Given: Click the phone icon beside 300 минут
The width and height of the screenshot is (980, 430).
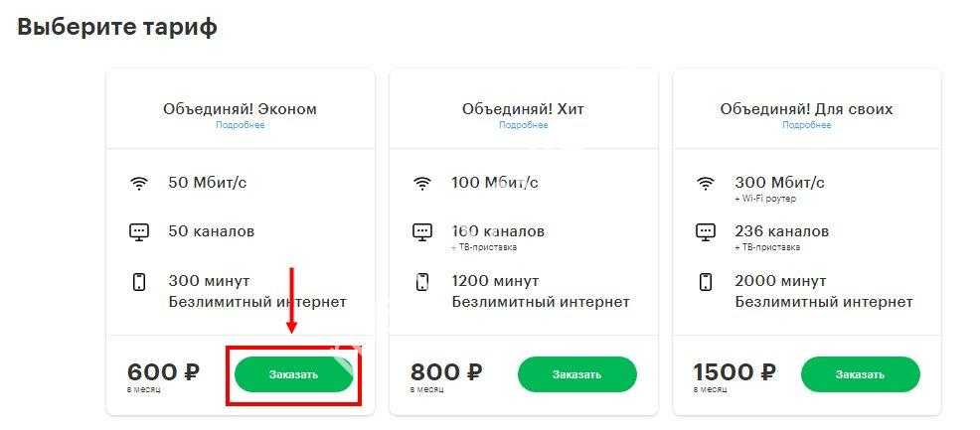Looking at the screenshot, I should [x=139, y=282].
